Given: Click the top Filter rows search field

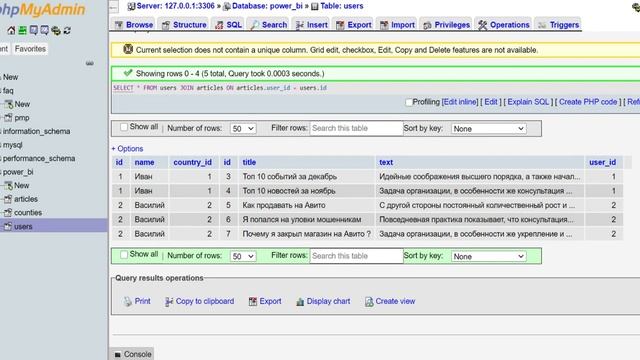Looking at the screenshot, I should click(356, 128).
